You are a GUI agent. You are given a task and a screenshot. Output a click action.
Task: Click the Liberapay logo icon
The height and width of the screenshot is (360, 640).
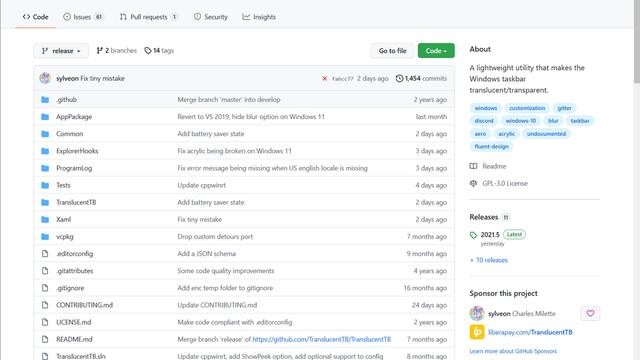[x=477, y=332]
